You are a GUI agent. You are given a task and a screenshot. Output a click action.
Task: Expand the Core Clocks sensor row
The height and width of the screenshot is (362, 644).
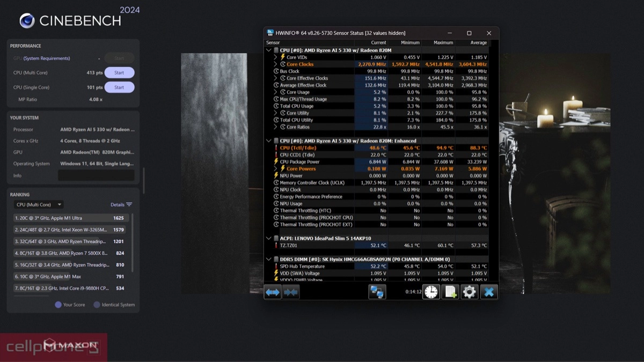(276, 64)
